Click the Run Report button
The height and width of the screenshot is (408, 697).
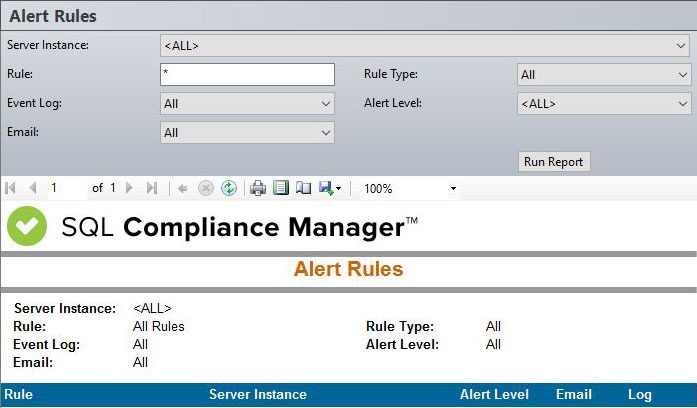click(555, 162)
